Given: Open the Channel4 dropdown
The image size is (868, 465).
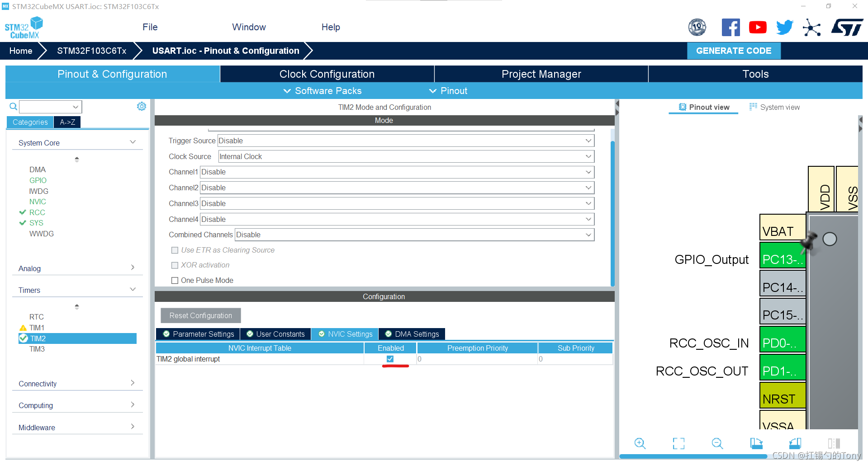Looking at the screenshot, I should point(397,219).
